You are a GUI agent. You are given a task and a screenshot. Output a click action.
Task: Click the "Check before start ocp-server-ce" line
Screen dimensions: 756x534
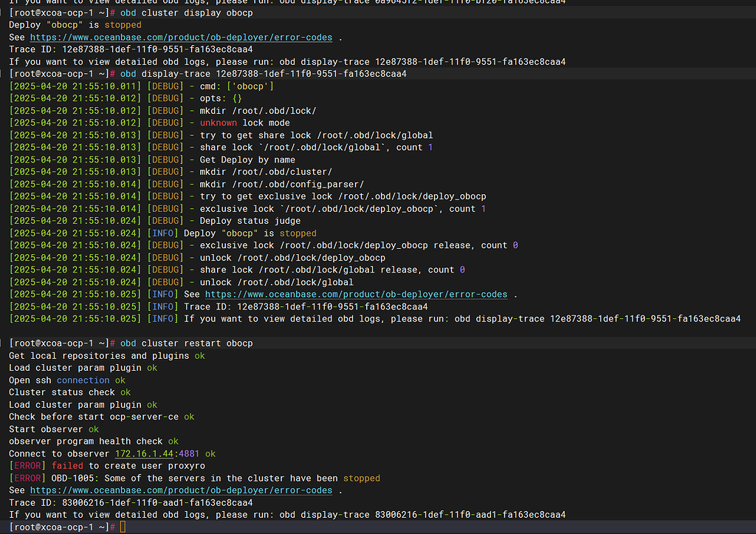(101, 417)
